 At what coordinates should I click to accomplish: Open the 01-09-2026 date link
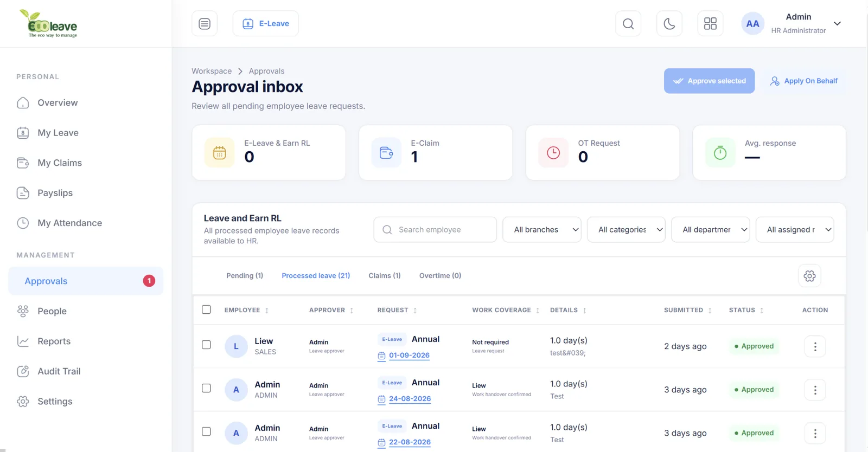pyautogui.click(x=409, y=356)
